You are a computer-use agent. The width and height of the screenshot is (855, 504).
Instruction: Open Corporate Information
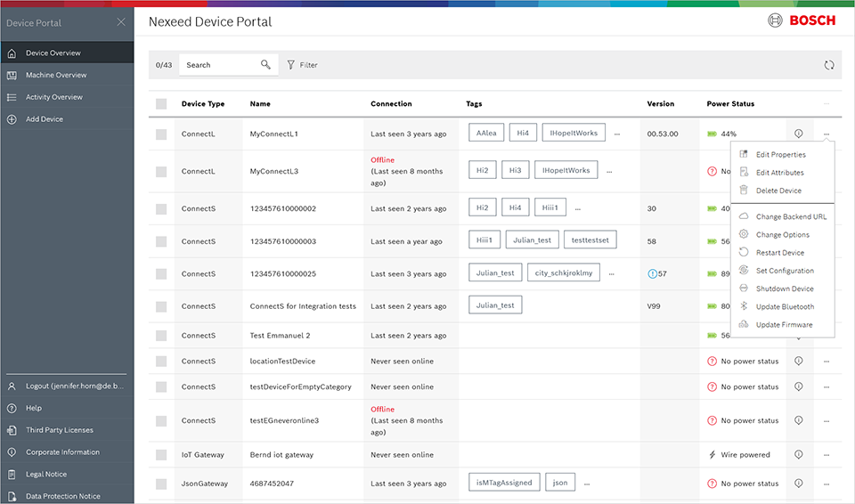point(67,452)
